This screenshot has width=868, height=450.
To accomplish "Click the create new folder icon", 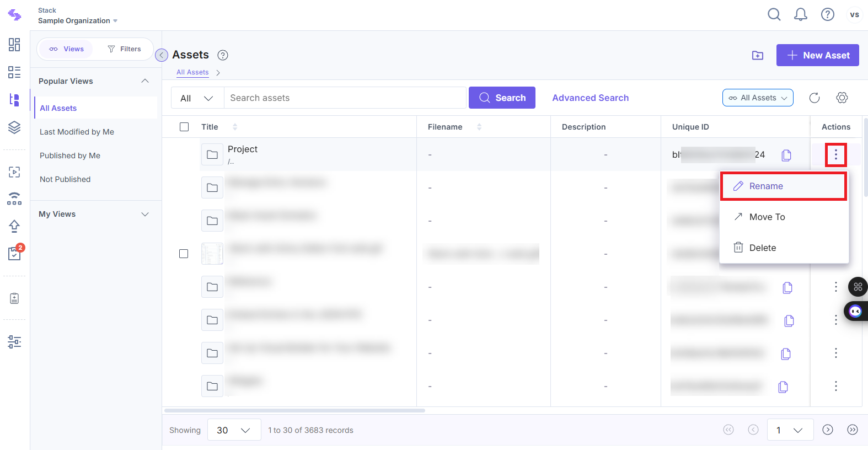I will 758,55.
